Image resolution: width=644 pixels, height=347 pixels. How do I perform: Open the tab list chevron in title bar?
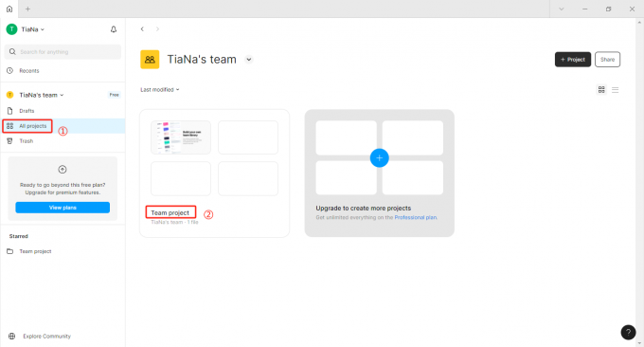(561, 9)
